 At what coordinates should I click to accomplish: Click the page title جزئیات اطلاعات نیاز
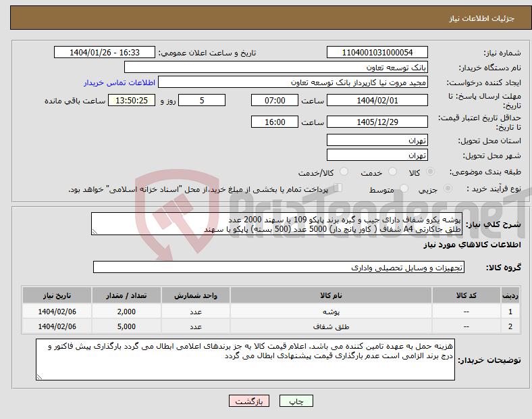pos(481,18)
